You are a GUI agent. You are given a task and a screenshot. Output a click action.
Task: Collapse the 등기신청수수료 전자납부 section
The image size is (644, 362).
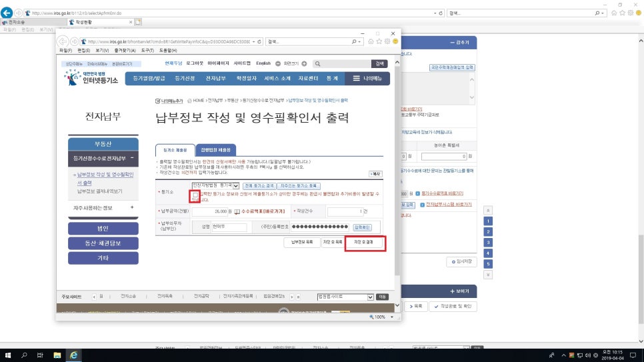point(132,158)
